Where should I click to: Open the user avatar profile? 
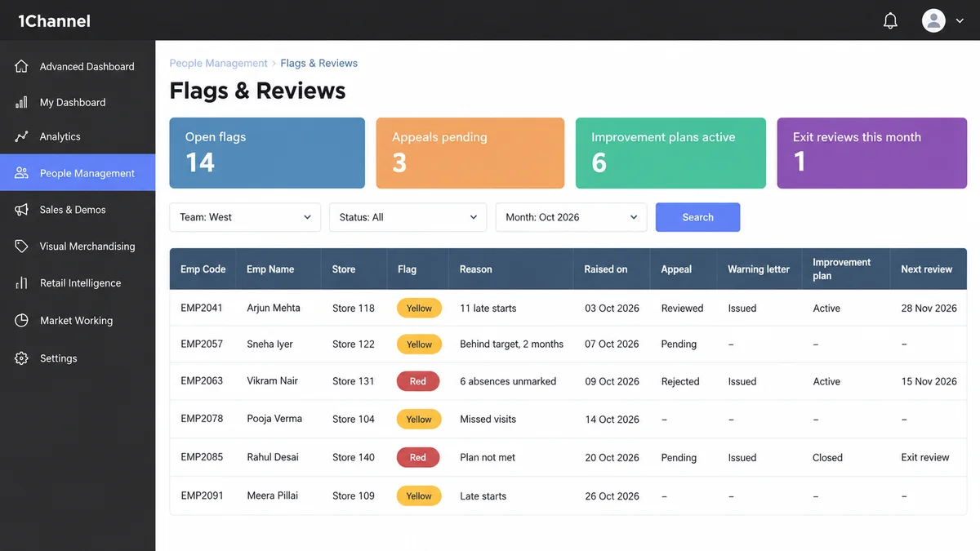933,20
